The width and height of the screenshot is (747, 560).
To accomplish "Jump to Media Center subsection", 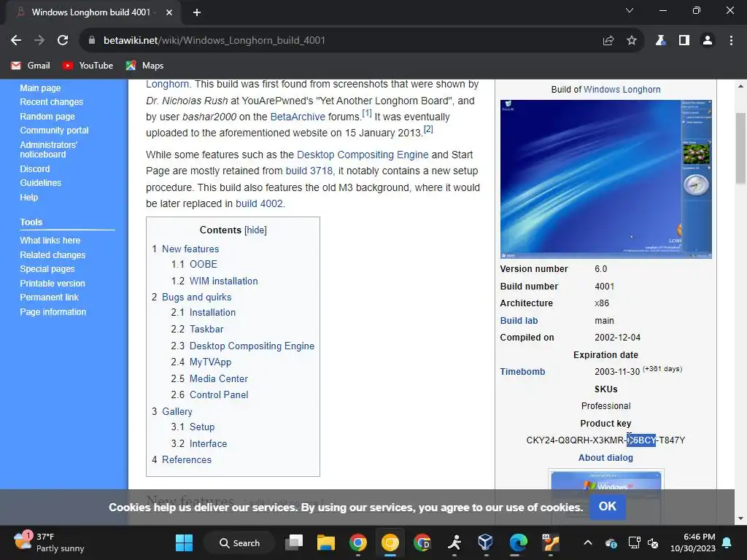I will coord(219,379).
